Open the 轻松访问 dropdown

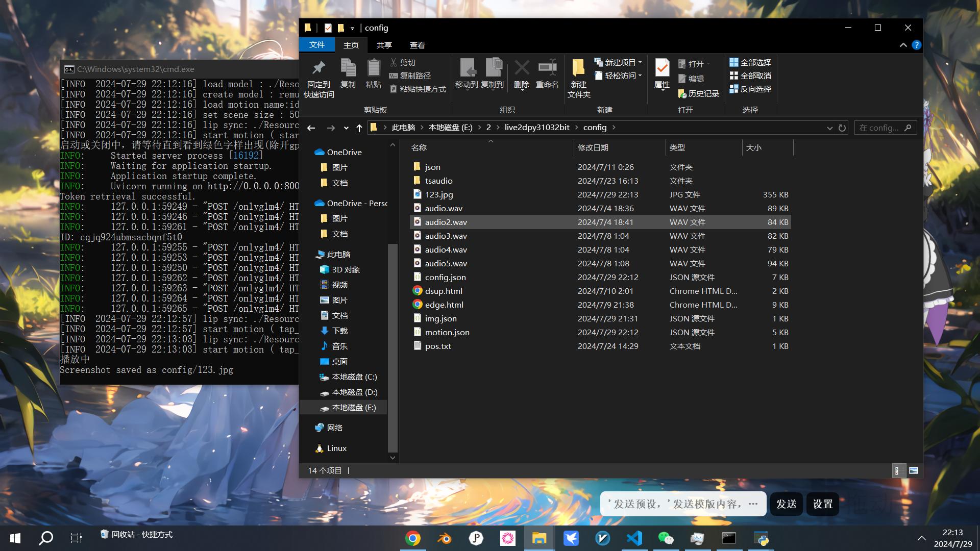618,76
